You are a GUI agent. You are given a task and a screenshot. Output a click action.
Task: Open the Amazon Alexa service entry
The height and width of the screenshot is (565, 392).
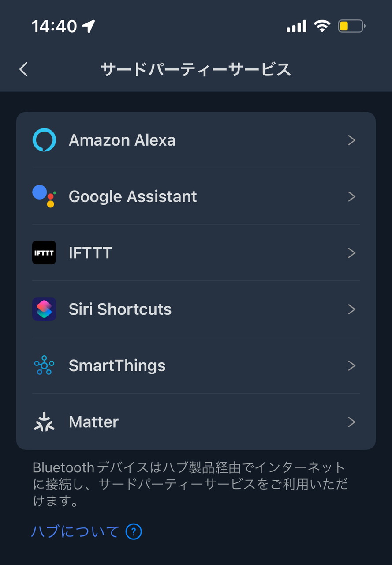[x=122, y=140]
